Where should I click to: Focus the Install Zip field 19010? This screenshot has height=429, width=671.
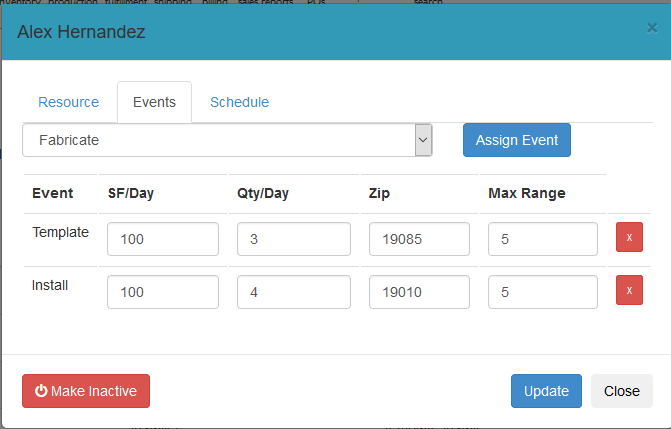(x=419, y=292)
